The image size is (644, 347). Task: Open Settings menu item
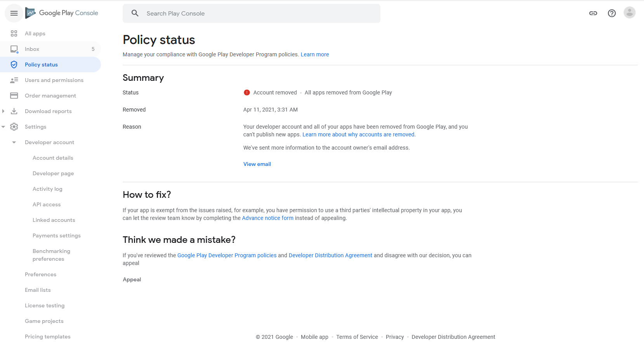[x=35, y=127]
